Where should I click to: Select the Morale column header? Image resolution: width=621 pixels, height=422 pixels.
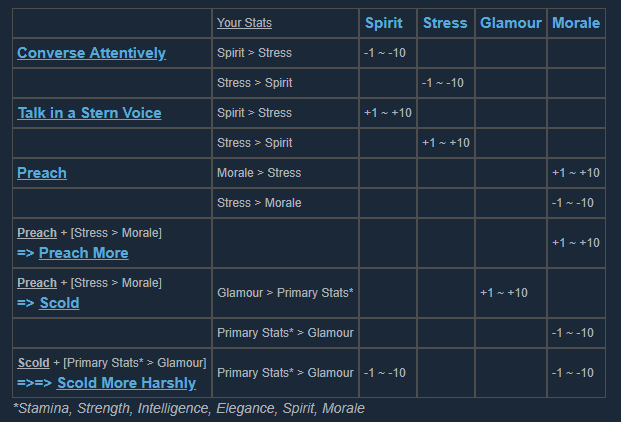tap(575, 23)
